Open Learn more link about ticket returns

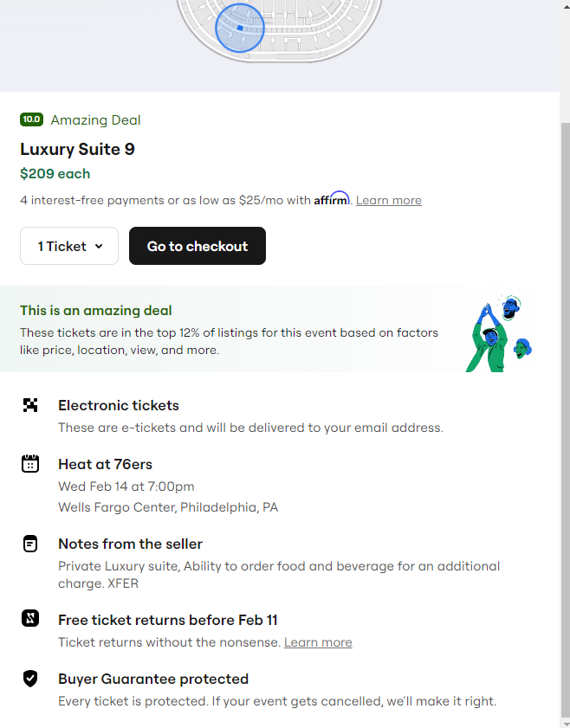click(318, 642)
